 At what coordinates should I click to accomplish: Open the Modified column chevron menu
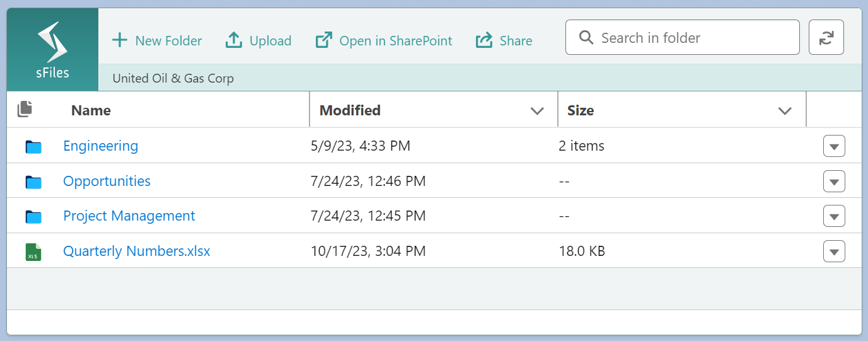click(537, 111)
